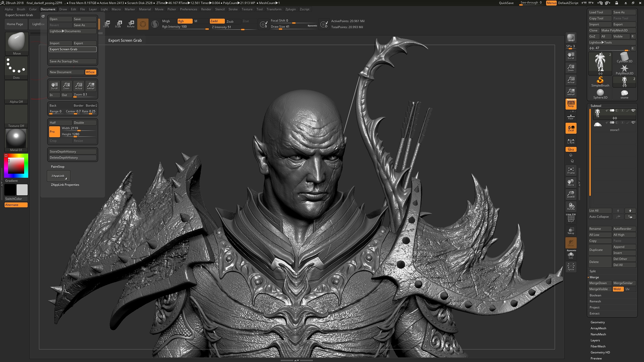This screenshot has width=644, height=362.
Task: Click the Height 1280 input field
Action: tap(71, 134)
